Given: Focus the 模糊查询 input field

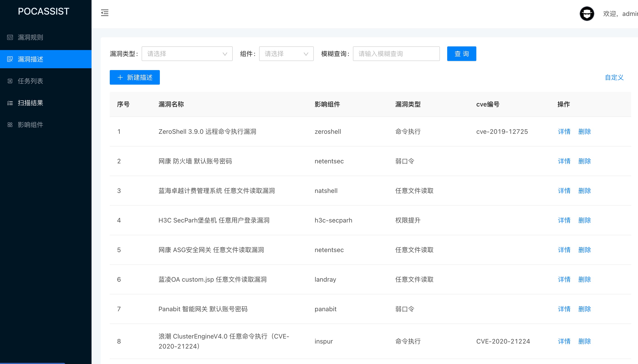Looking at the screenshot, I should [396, 54].
